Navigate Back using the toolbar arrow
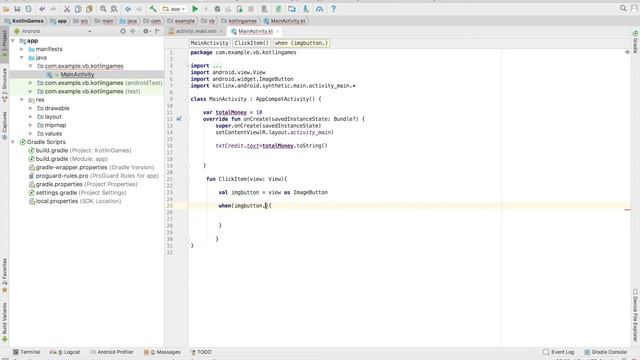Viewport: 640px width, 360px height. pyautogui.click(x=128, y=9)
